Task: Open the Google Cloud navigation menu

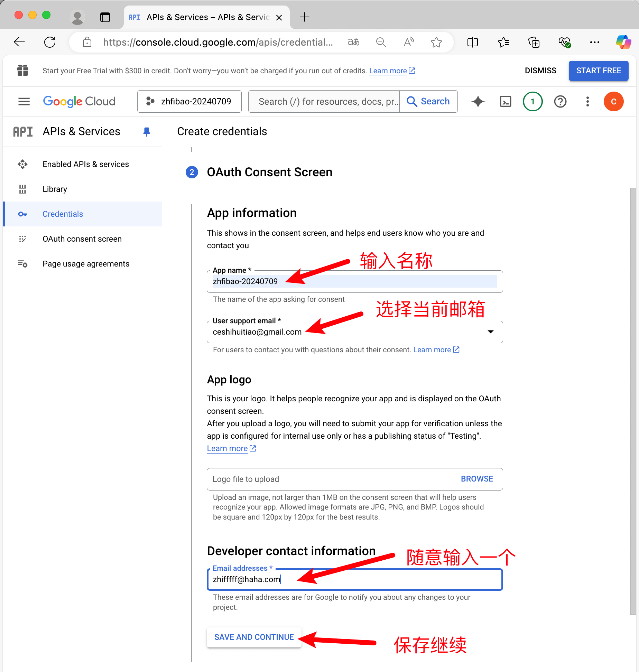Action: click(24, 101)
